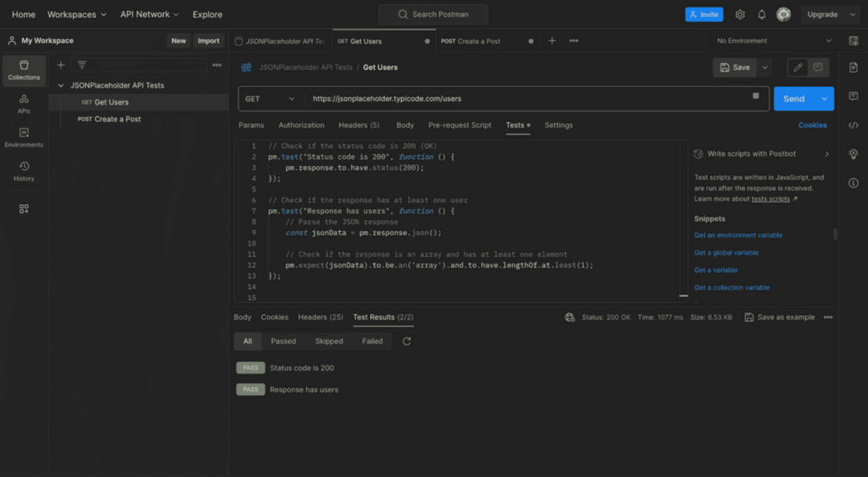Open the code snippet icon in right sidebar
Viewport: 868px width, 477px height.
[x=854, y=125]
